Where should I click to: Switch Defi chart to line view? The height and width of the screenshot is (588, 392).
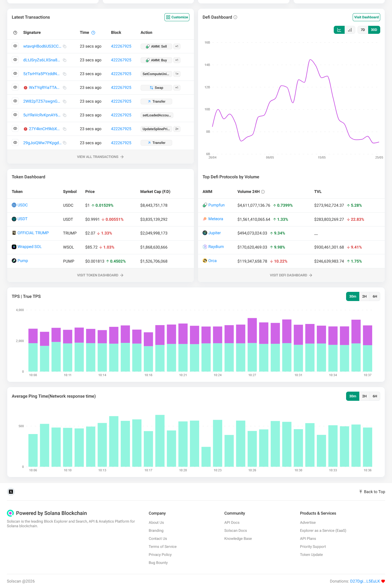(339, 30)
